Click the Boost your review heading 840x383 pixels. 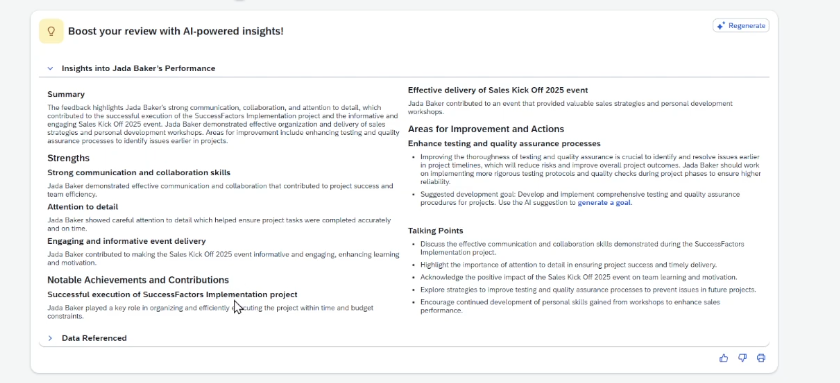tap(176, 32)
